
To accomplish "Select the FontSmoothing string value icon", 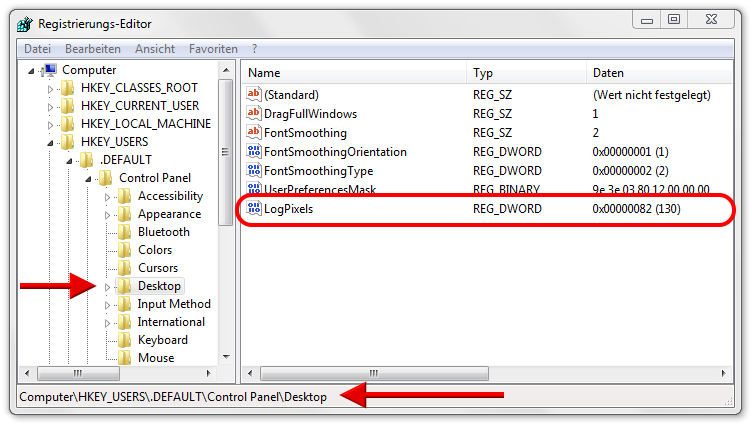I will 253,133.
